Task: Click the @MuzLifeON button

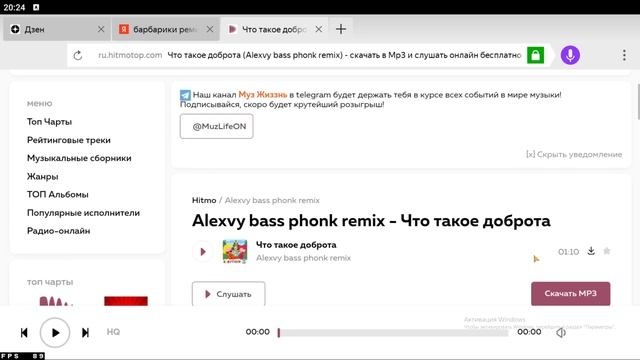Action: click(216, 127)
